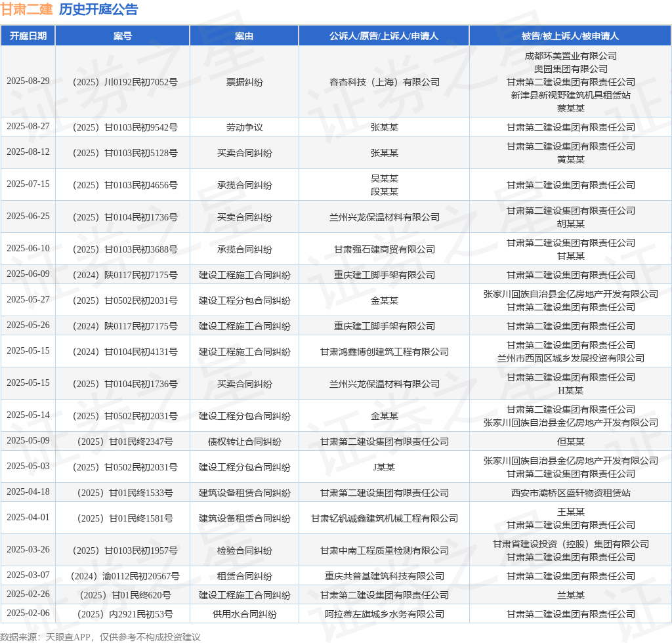
Task: Click the 被告/被上诉人/被申请人 header
Action: 570,36
